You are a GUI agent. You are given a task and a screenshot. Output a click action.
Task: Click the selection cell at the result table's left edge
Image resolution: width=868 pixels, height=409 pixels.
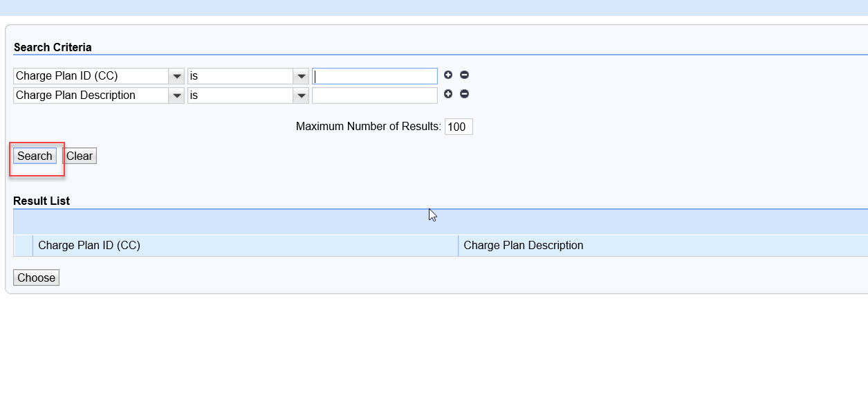pos(23,245)
